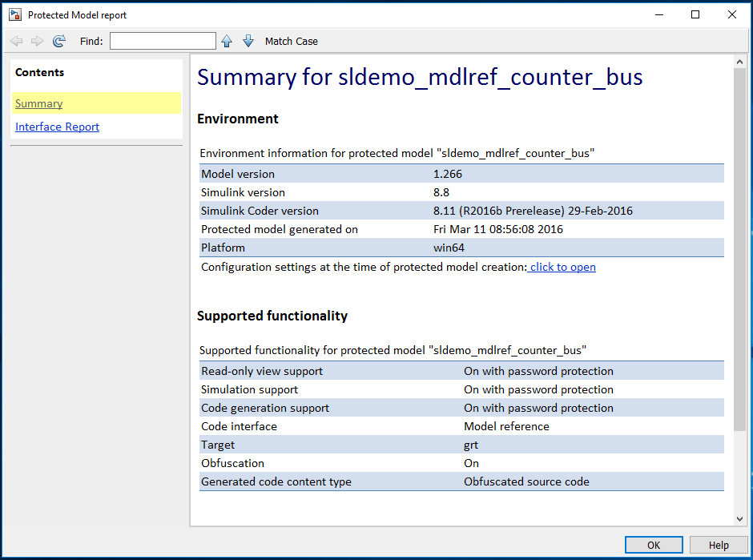The width and height of the screenshot is (753, 560).
Task: Open the Help button
Action: click(719, 545)
